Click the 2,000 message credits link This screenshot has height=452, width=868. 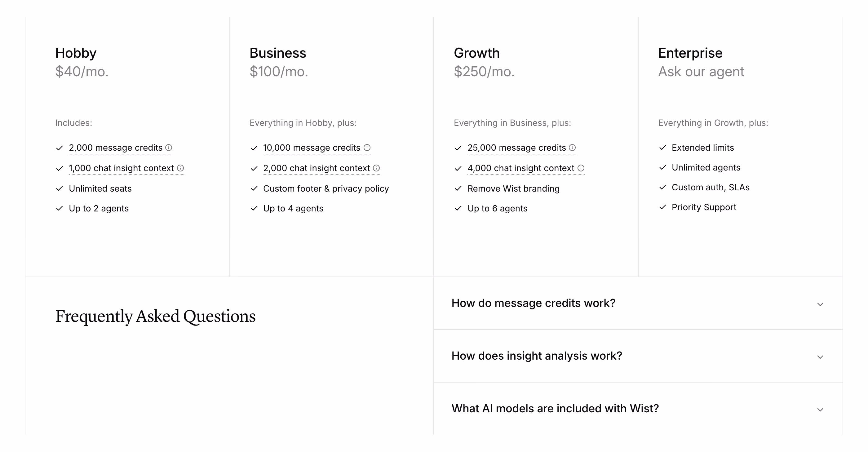coord(116,148)
